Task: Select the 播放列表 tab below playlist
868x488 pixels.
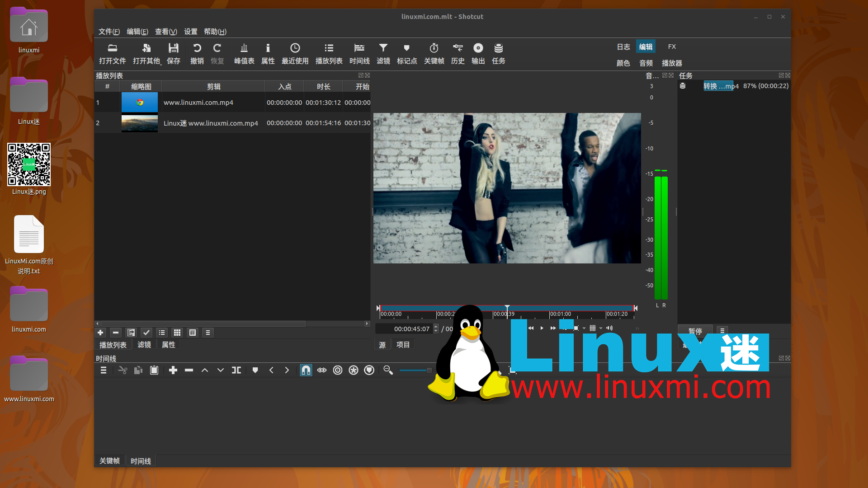Action: click(113, 345)
